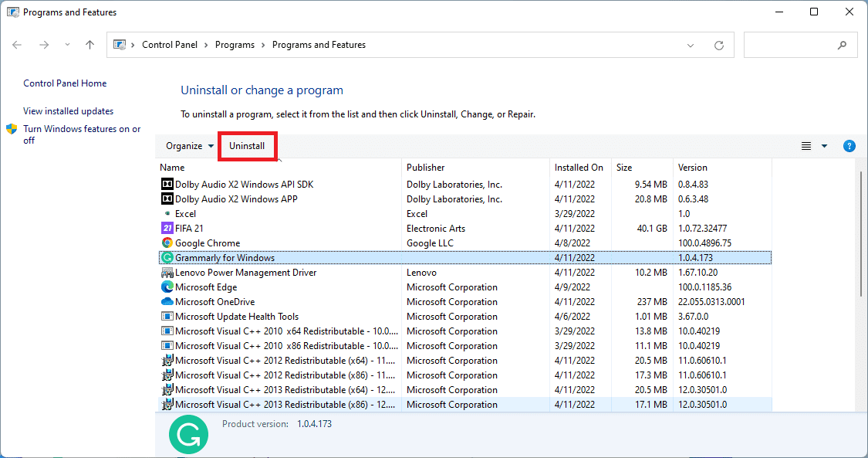Viewport: 868px width, 458px height.
Task: Click the shield icon beside Turn Windows features
Action: point(12,129)
